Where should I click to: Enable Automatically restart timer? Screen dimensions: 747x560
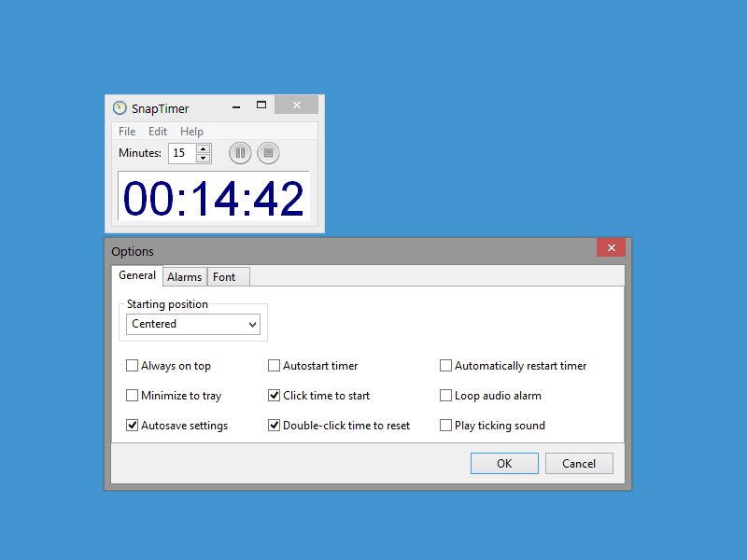pyautogui.click(x=445, y=366)
